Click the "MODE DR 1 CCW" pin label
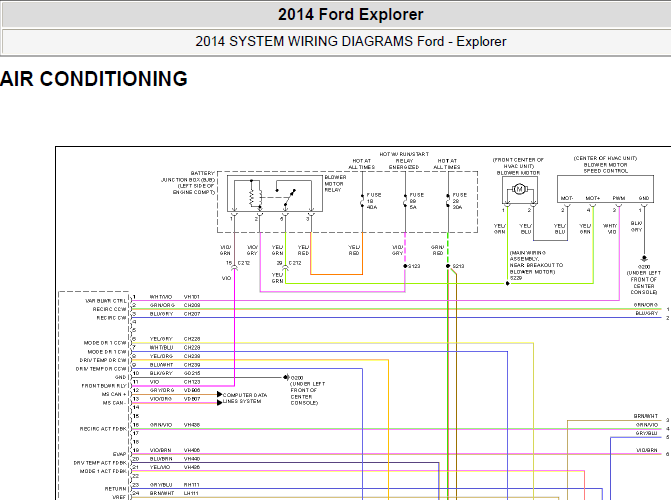The height and width of the screenshot is (500, 671). [x=105, y=343]
